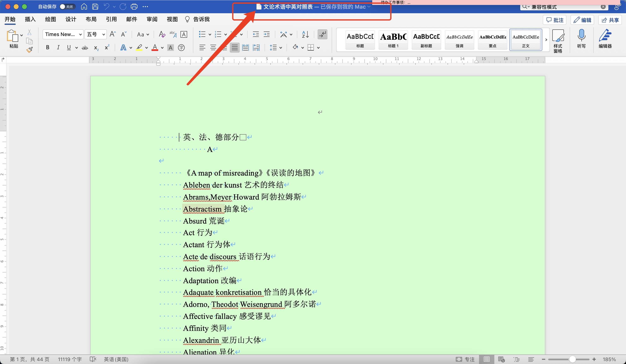Select the 标题 1 style thumbnail
Image resolution: width=626 pixels, height=364 pixels.
tap(393, 40)
